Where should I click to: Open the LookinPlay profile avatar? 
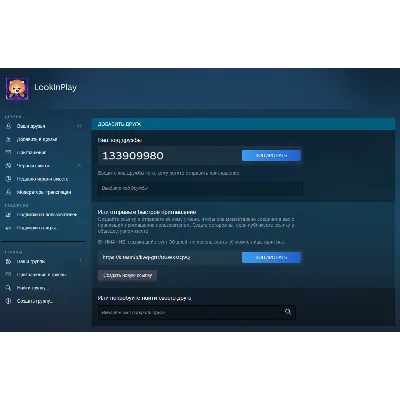click(x=17, y=89)
